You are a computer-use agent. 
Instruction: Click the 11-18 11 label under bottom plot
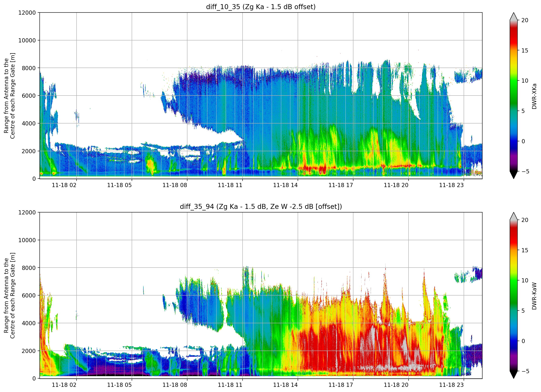pos(230,385)
